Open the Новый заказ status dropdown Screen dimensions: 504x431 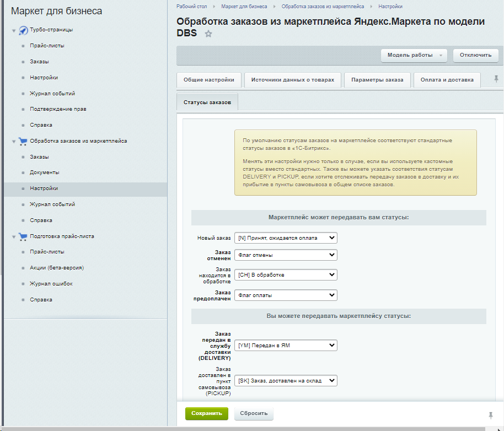coord(285,238)
